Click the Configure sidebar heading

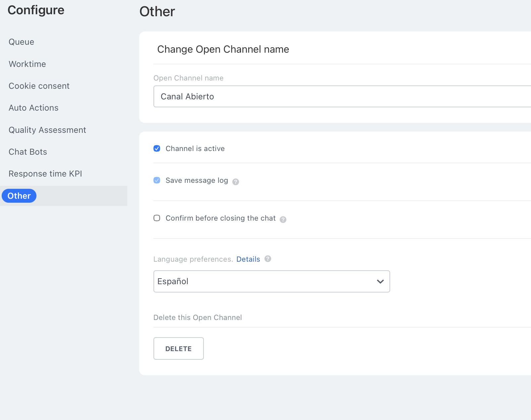click(36, 10)
